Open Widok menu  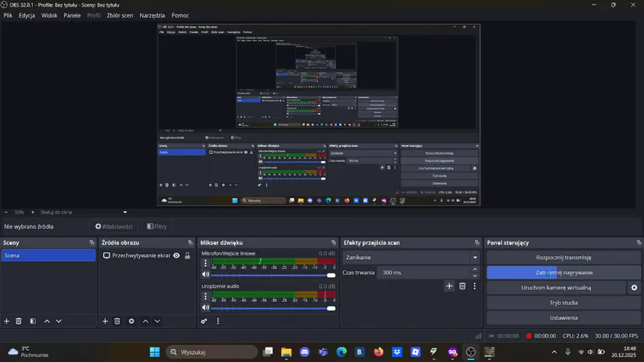[49, 15]
